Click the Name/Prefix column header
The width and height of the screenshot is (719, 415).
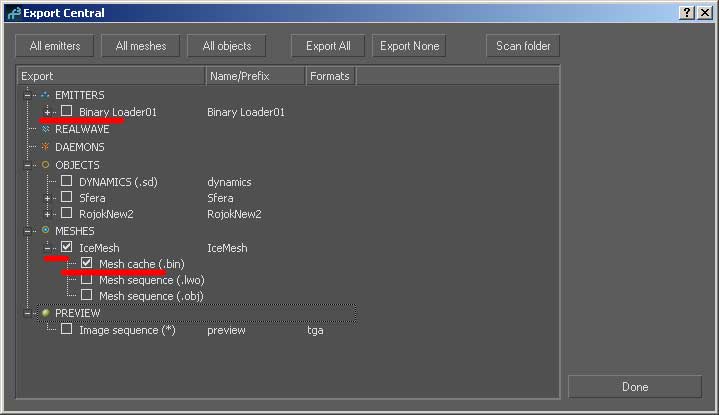pyautogui.click(x=254, y=76)
